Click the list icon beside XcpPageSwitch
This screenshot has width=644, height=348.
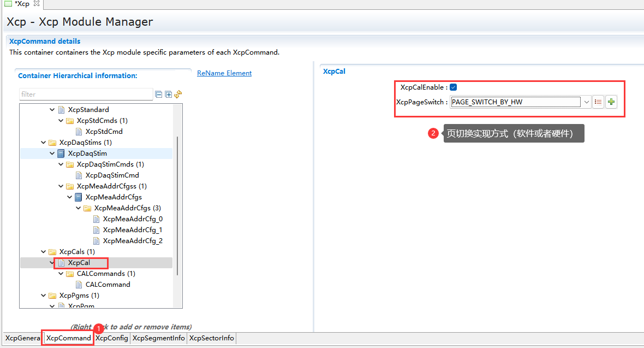pos(598,102)
